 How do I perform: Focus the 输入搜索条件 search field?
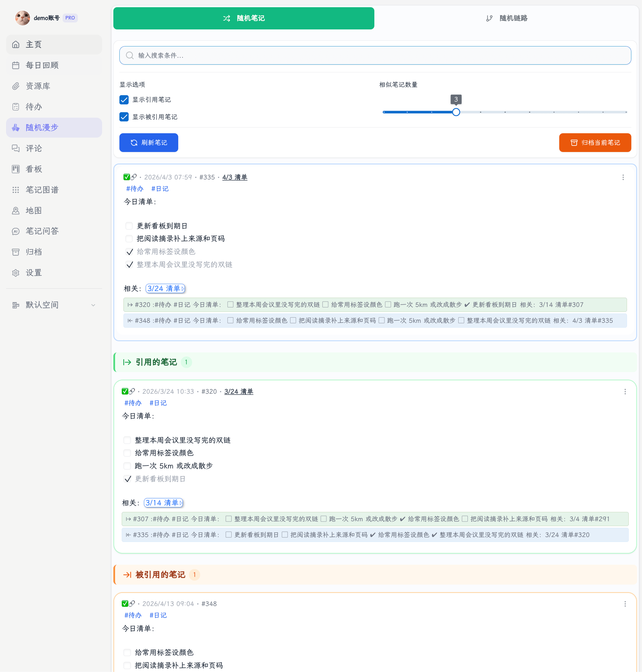click(x=375, y=55)
